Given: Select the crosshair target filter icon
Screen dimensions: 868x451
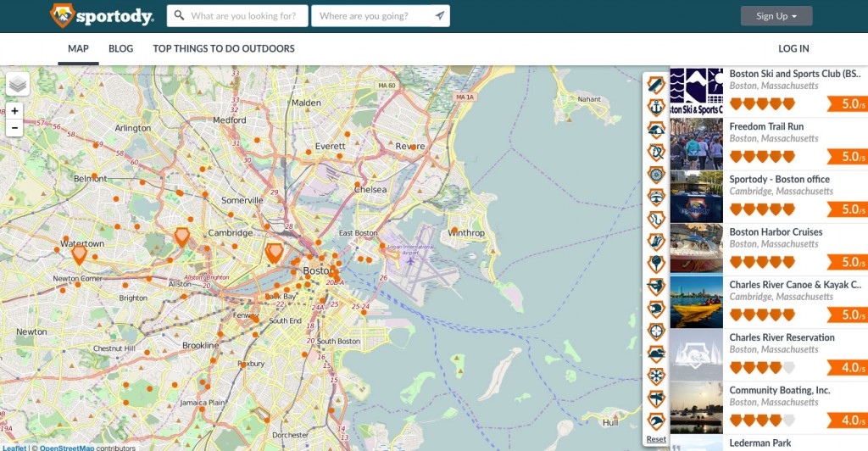Looking at the screenshot, I should click(x=656, y=331).
